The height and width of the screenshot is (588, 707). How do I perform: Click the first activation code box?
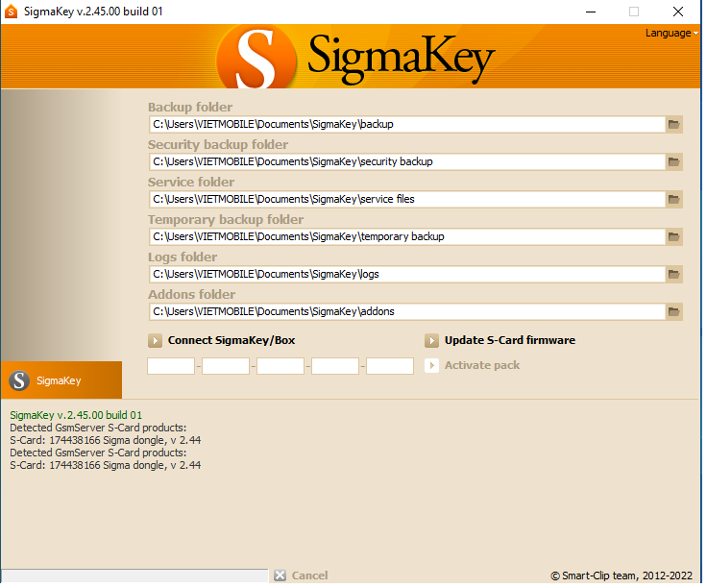coord(171,366)
